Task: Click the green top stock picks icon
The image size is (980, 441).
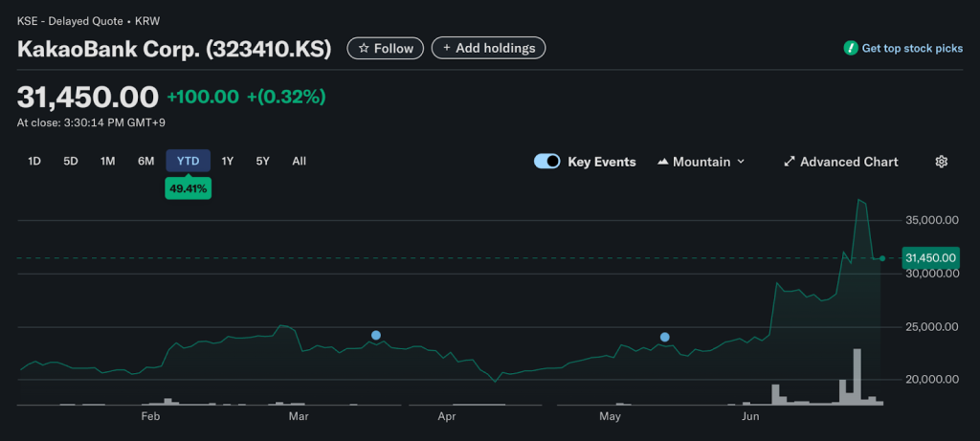Action: pyautogui.click(x=850, y=48)
